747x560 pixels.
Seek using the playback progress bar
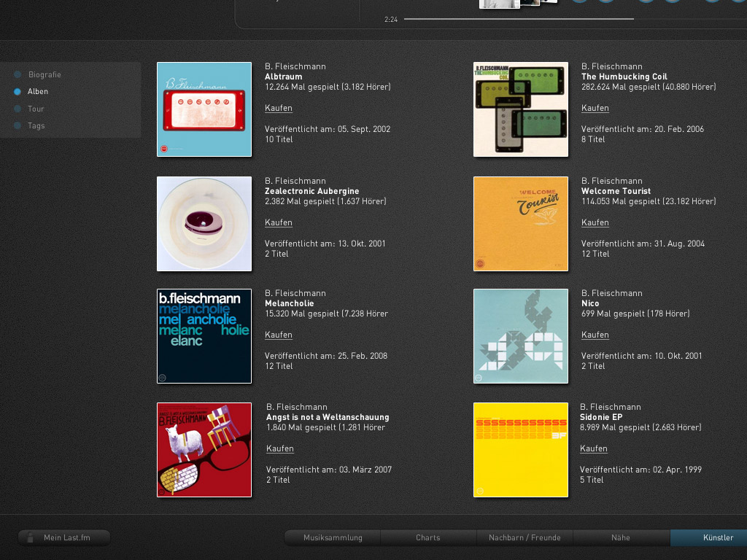tap(576, 19)
